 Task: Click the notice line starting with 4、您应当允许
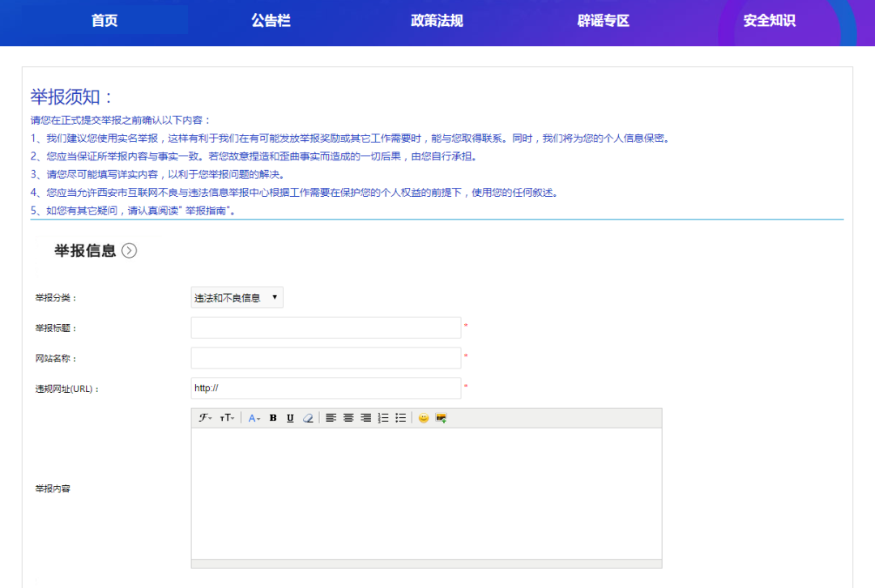[295, 193]
